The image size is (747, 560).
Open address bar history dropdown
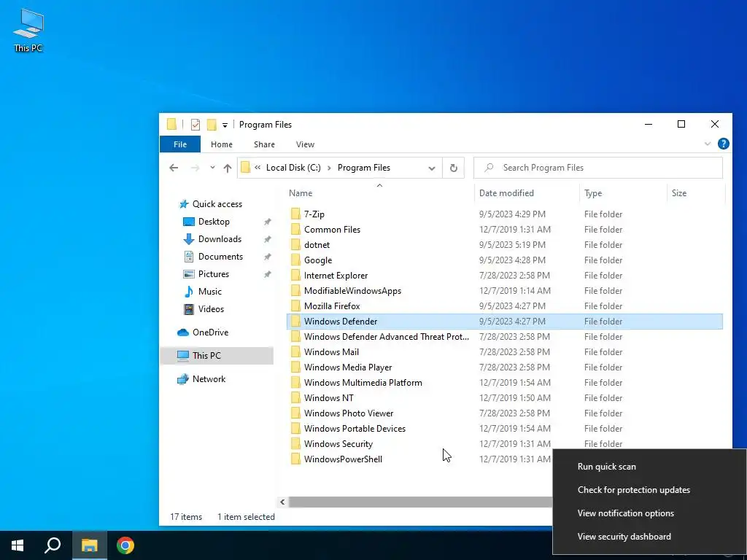click(x=432, y=168)
